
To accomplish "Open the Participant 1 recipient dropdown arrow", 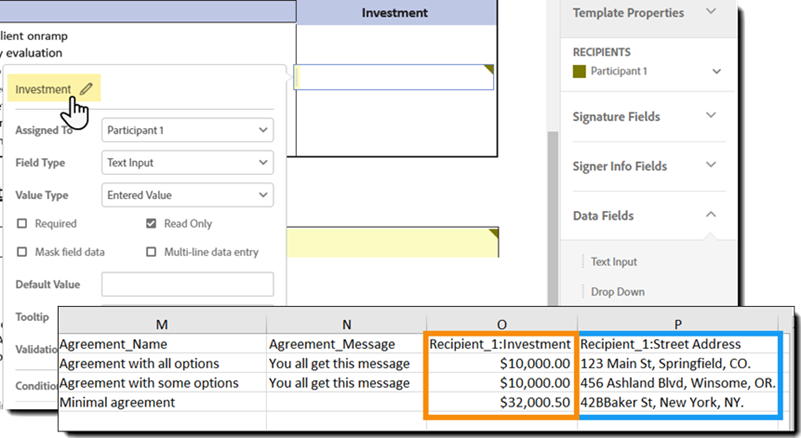I will pos(717,72).
